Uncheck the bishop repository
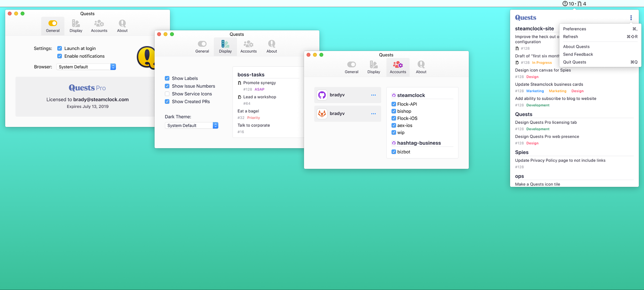Image resolution: width=644 pixels, height=290 pixels. (x=394, y=111)
